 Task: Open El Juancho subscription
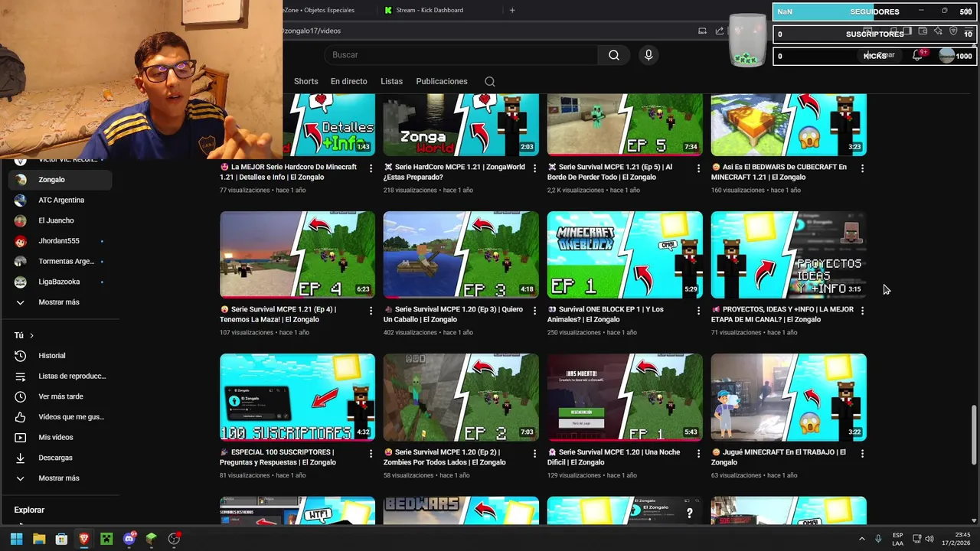pyautogui.click(x=60, y=220)
